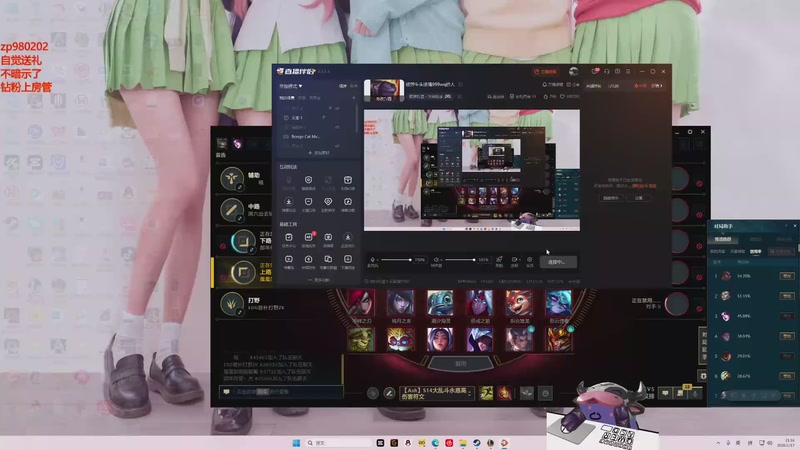The width and height of the screenshot is (800, 450).
Task: Toggle visibility of the top source row
Action: (337, 108)
